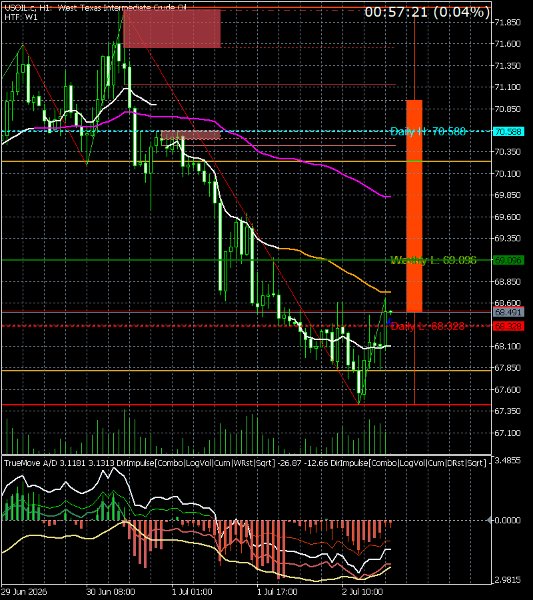Click the cyan 70.588 price tag
533x600 pixels.
(508, 132)
